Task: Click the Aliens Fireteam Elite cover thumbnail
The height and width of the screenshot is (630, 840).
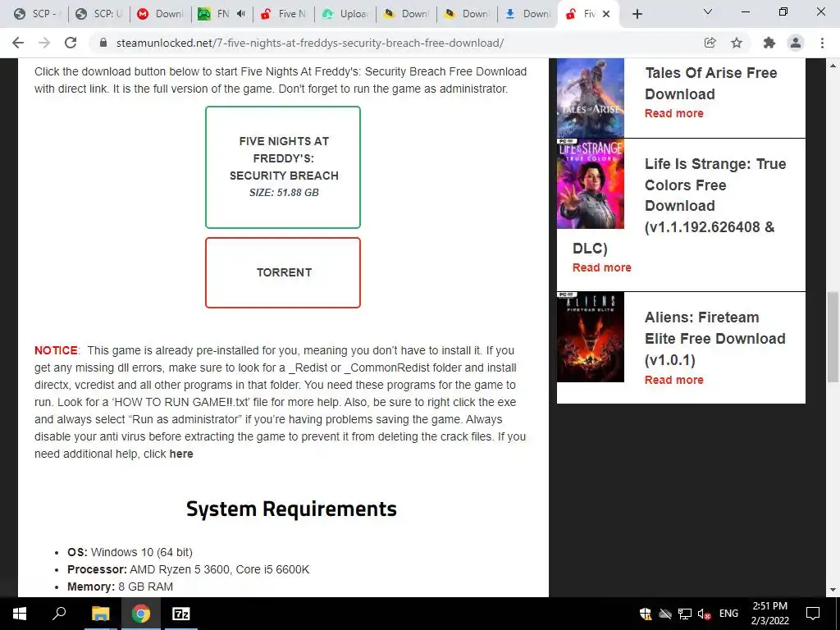Action: click(x=591, y=337)
